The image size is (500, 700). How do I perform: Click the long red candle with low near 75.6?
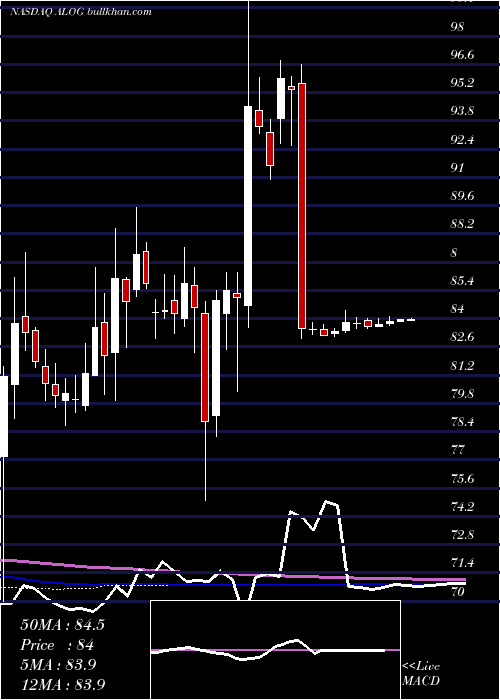tap(205, 367)
